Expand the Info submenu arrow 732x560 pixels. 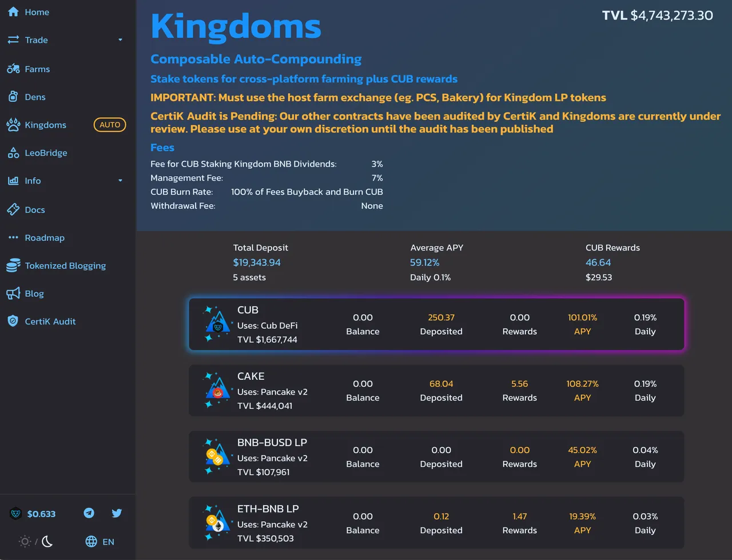pyautogui.click(x=121, y=181)
